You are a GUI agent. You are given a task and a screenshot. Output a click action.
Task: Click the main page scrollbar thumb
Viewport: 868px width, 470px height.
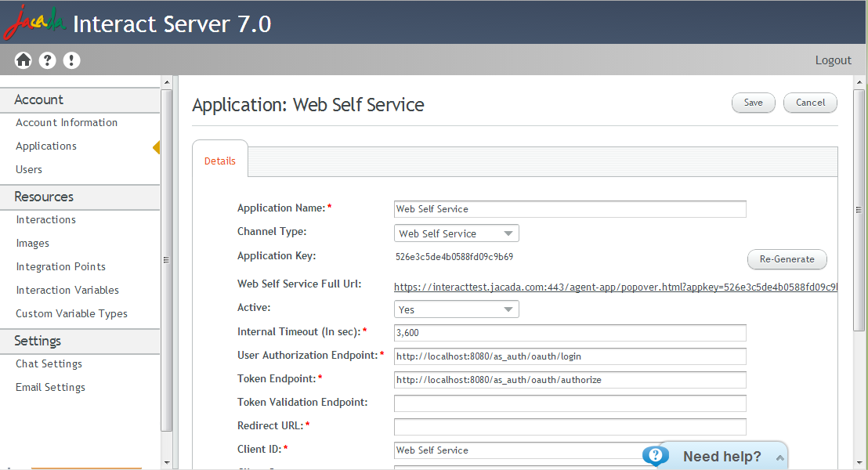[x=859, y=210]
